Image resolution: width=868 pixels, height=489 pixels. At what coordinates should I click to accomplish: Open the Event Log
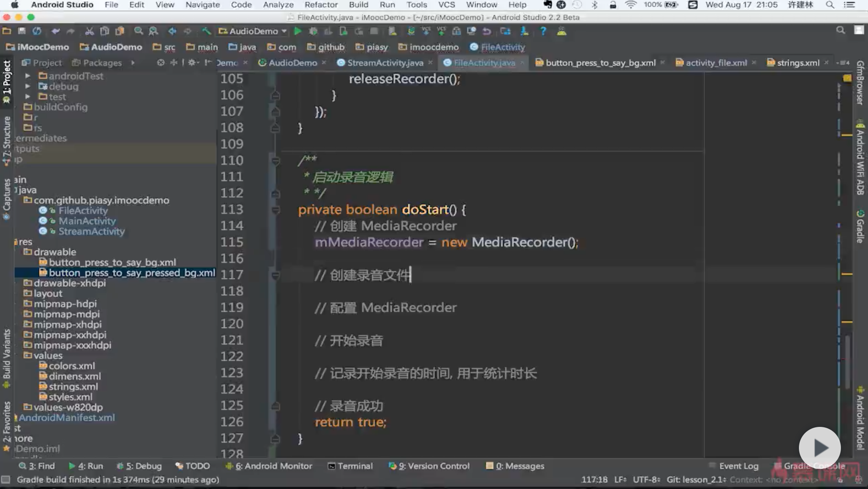[740, 466]
